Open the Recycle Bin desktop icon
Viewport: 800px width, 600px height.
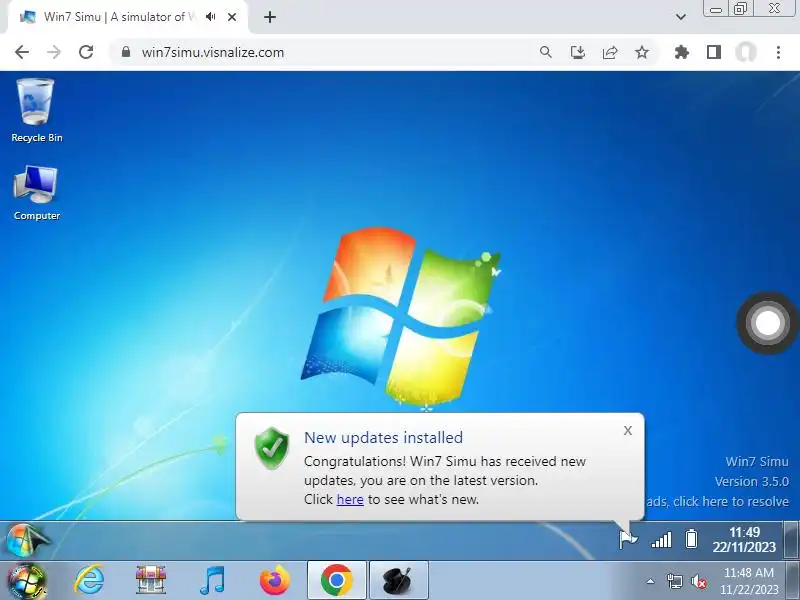tap(36, 110)
